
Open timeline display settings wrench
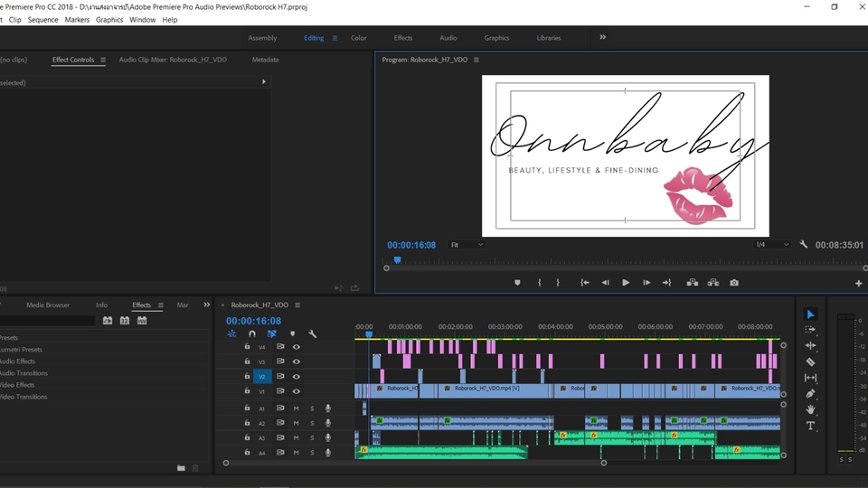312,333
